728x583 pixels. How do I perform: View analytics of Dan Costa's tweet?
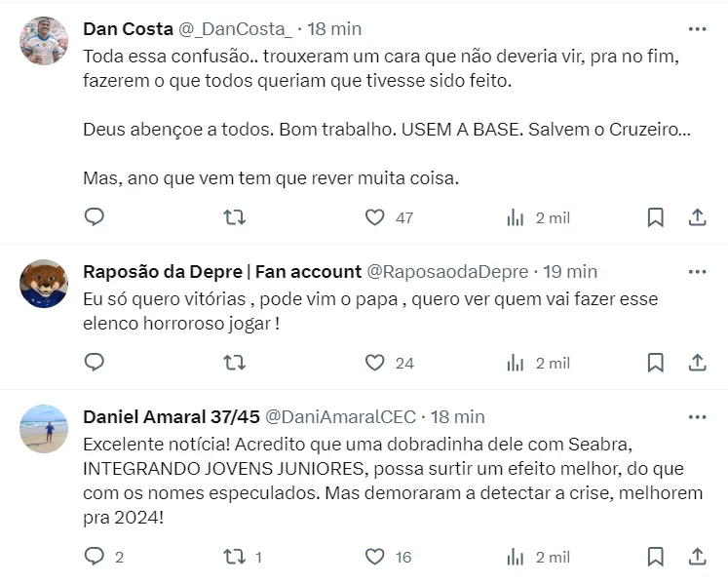(x=516, y=217)
